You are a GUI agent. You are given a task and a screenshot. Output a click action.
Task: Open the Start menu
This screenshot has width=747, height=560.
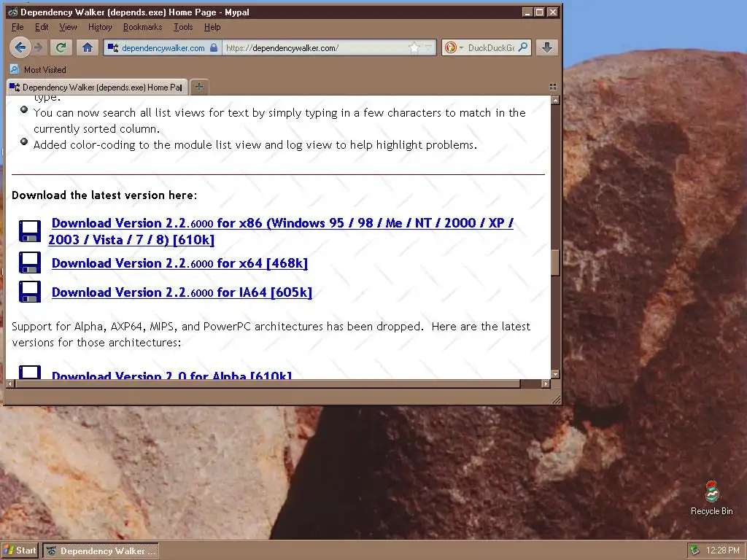(19, 551)
